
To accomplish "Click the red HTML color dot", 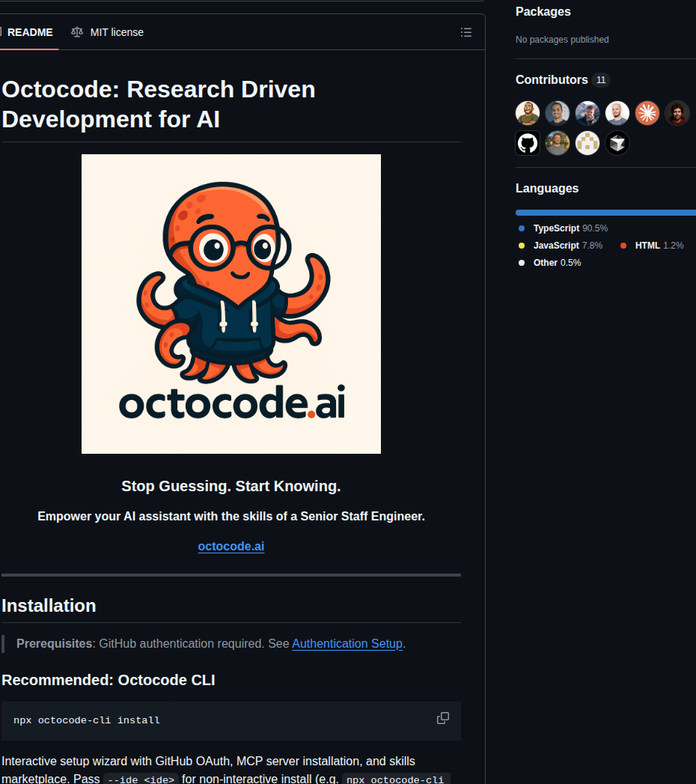I will [623, 246].
